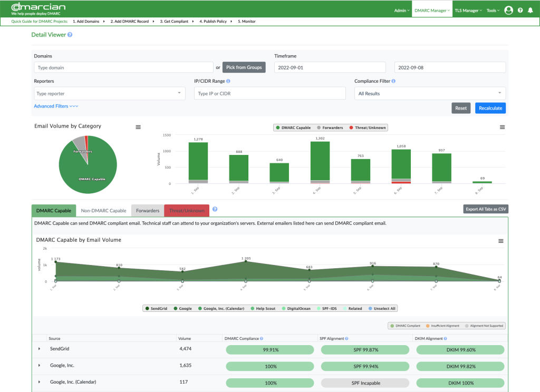Image resolution: width=540 pixels, height=392 pixels.
Task: Toggle Google, Inc. (Calendar) legend entry
Action: click(221, 308)
